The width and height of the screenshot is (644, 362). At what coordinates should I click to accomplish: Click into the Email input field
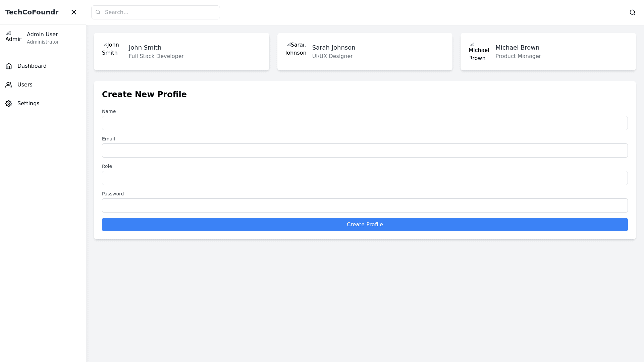(365, 150)
